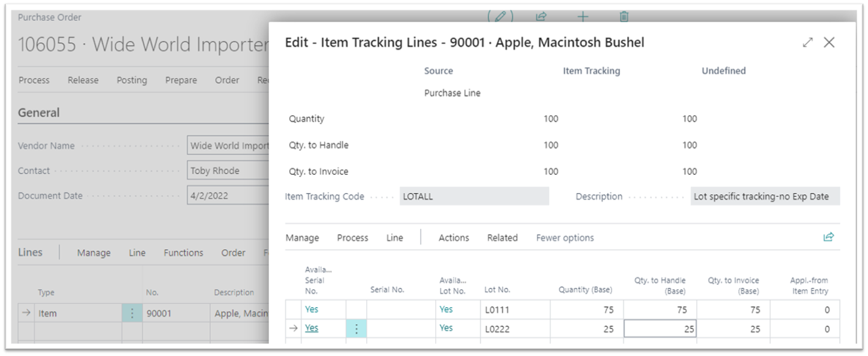Click the Document Date field 4/2/2022
This screenshot has width=868, height=356.
(227, 196)
